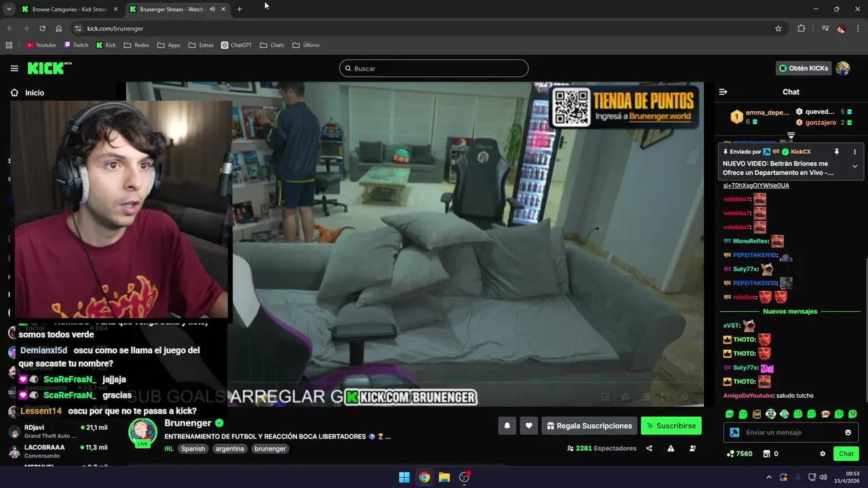Open Youtube bookmark
The width and height of the screenshot is (868, 488).
click(x=41, y=45)
